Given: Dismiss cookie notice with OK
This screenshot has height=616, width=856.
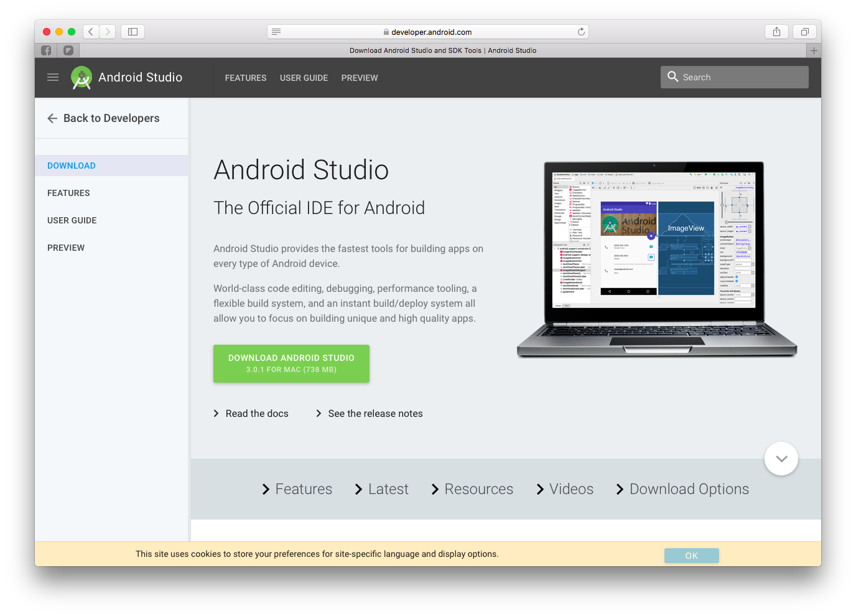Looking at the screenshot, I should click(x=692, y=556).
